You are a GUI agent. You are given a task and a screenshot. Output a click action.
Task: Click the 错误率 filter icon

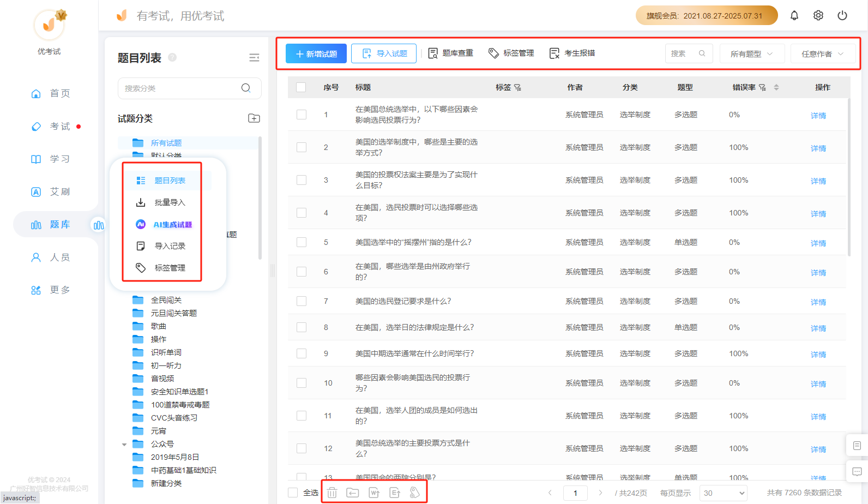762,87
